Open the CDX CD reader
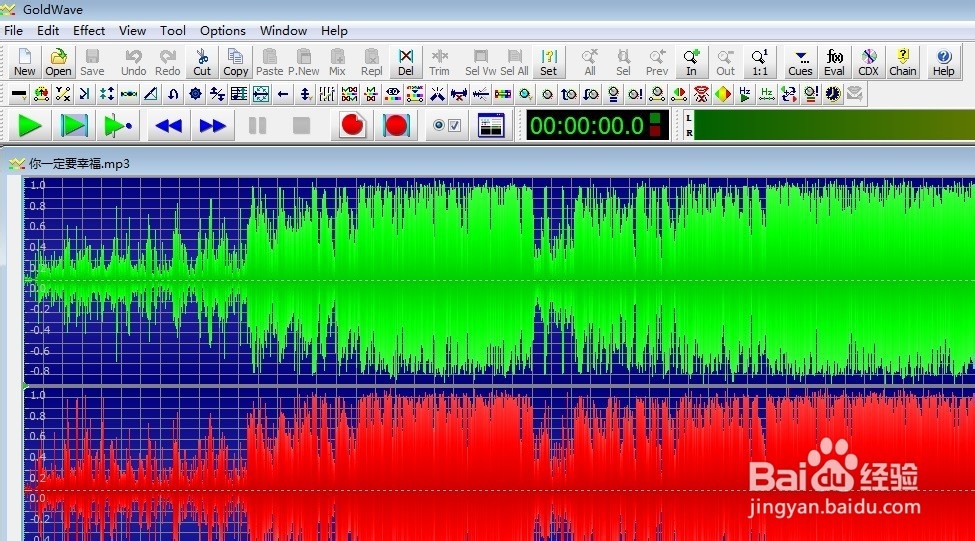This screenshot has width=975, height=541. pos(868,62)
